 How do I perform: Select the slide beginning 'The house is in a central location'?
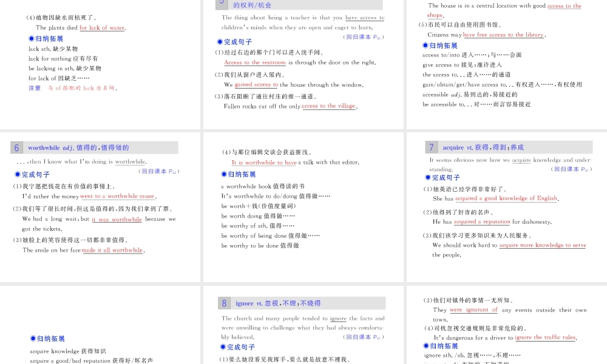(507, 64)
